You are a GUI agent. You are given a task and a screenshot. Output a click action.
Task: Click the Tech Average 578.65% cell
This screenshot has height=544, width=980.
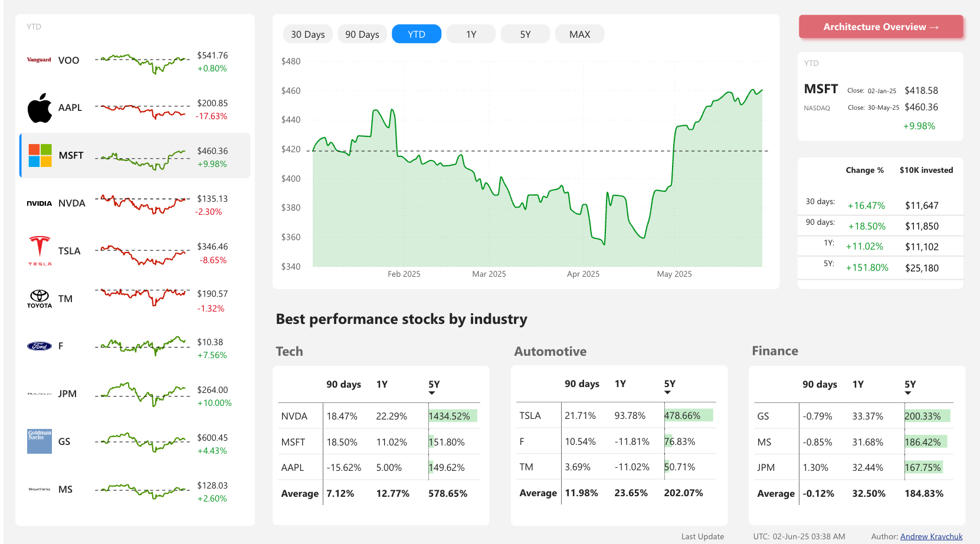click(x=448, y=493)
